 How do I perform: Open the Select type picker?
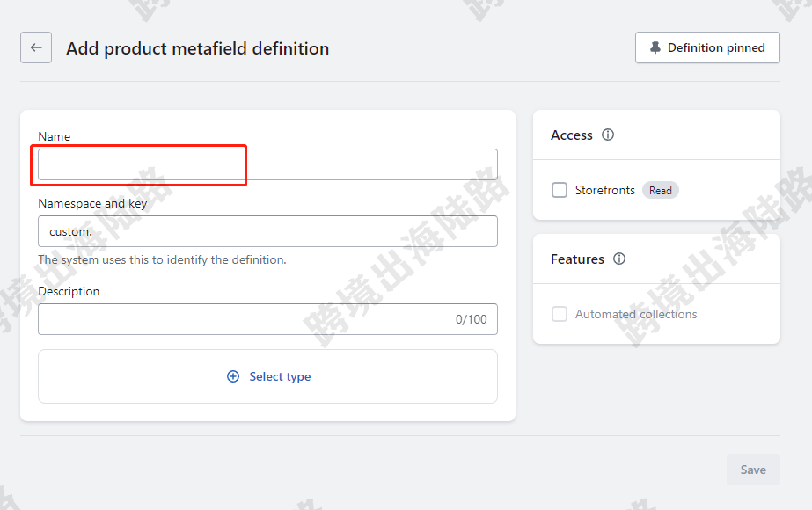click(x=267, y=376)
